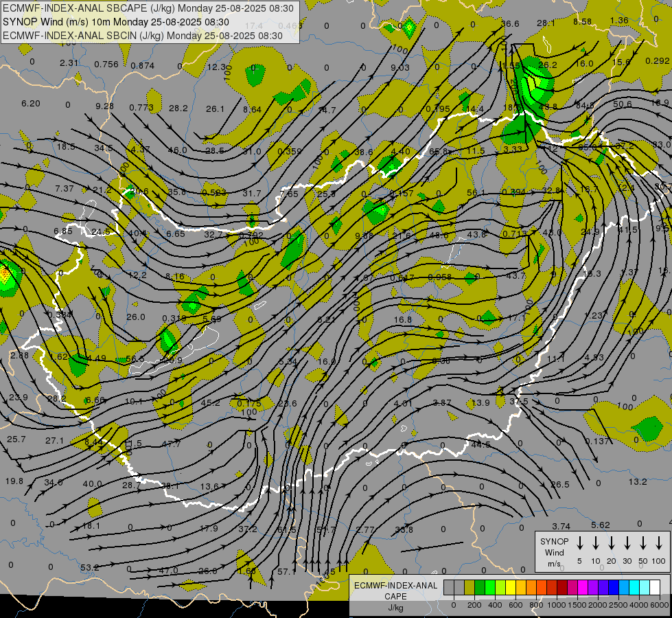Viewport: 672px width, 618px height.
Task: Click the 9.28 value on the map
Action: coord(104,106)
